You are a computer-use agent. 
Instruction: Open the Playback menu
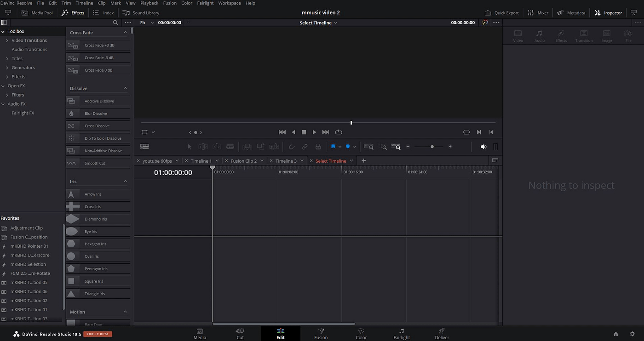pyautogui.click(x=149, y=3)
